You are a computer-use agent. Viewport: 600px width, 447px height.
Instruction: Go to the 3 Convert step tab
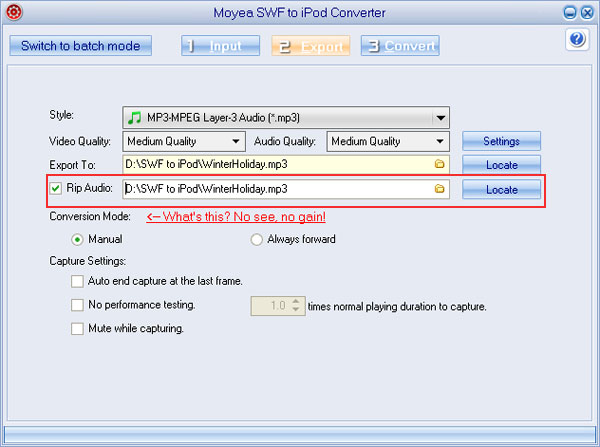click(400, 46)
